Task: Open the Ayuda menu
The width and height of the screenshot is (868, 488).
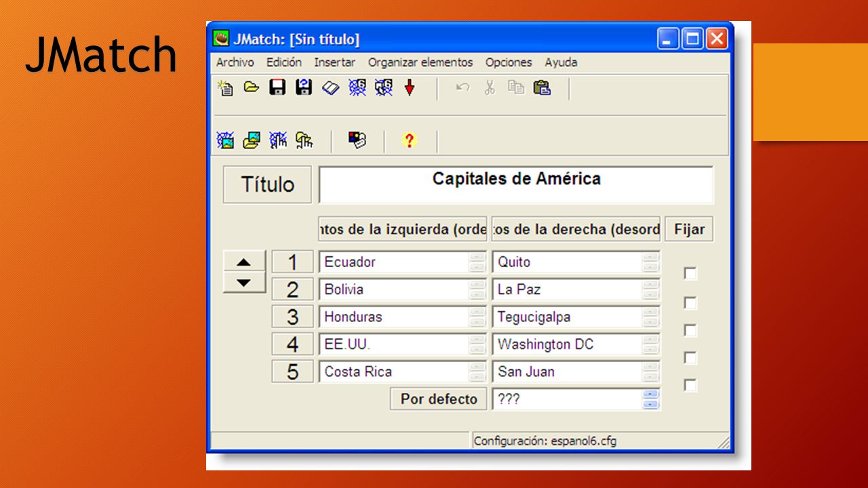Action: pos(561,62)
